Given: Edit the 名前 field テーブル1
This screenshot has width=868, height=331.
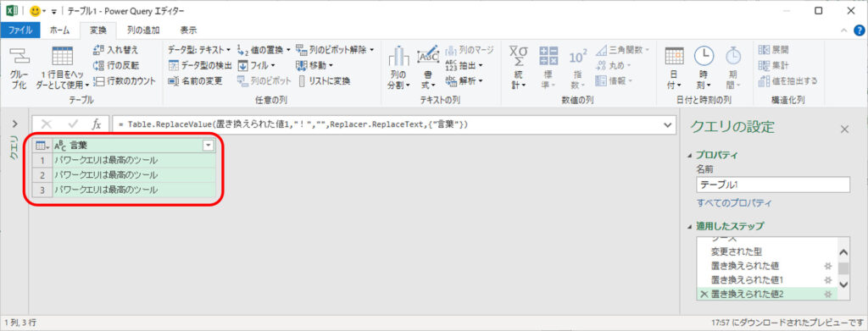Looking at the screenshot, I should point(773,185).
